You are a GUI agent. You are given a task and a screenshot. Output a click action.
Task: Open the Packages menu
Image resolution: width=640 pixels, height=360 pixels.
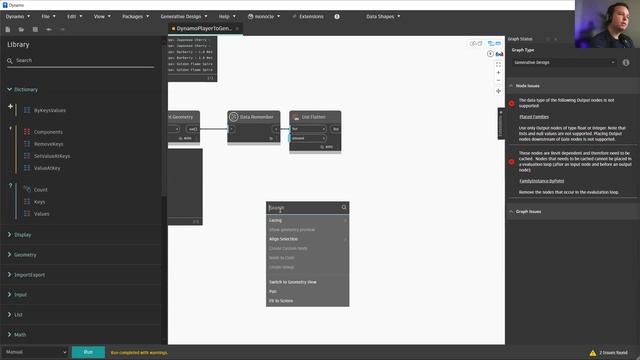pyautogui.click(x=136, y=16)
